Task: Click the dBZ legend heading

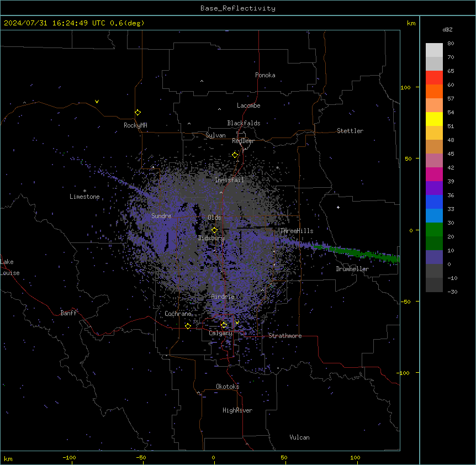Action: point(447,29)
